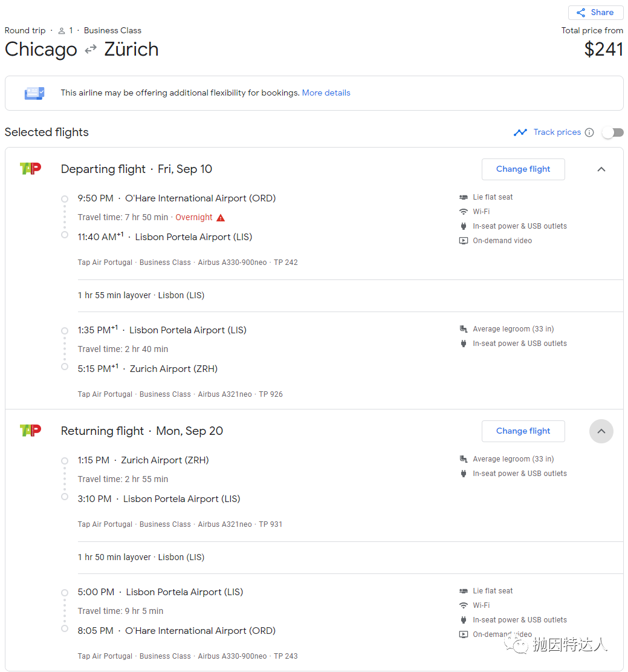Click TAP logo on departing flight
628x672 pixels.
30,168
